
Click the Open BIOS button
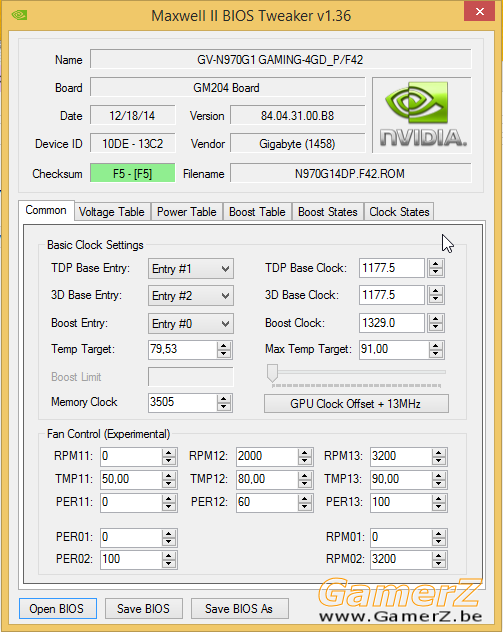[58, 608]
